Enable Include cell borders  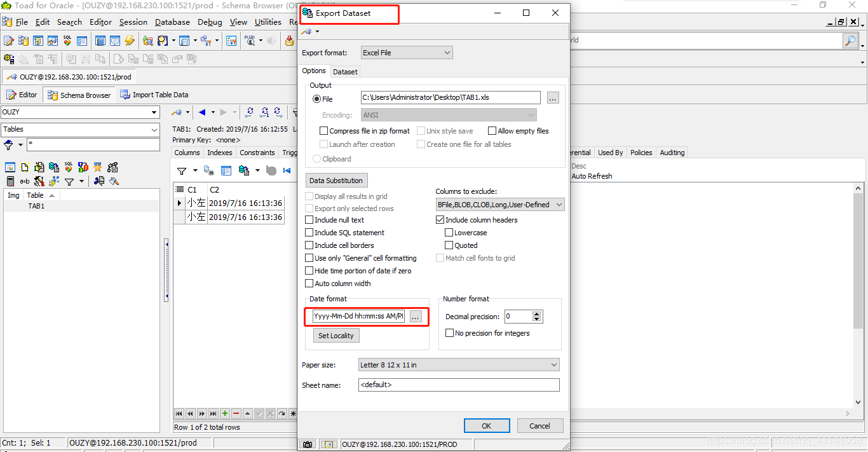[340, 245]
